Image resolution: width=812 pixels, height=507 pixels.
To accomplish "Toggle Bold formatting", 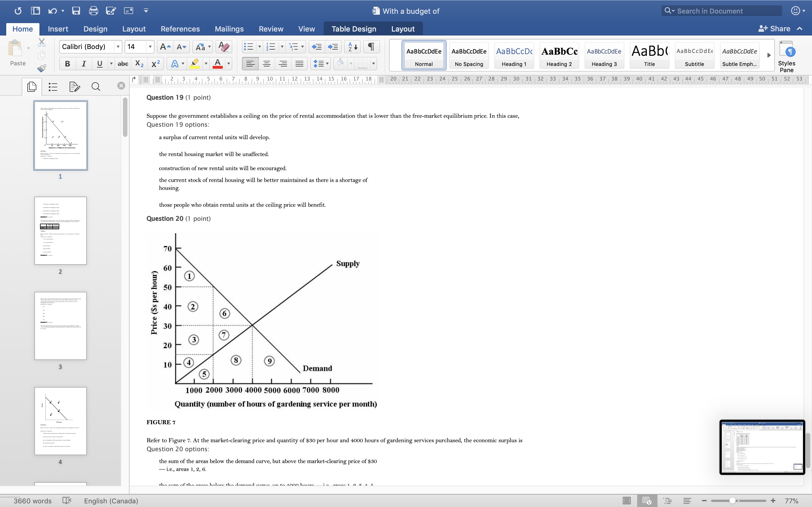I will [x=67, y=63].
